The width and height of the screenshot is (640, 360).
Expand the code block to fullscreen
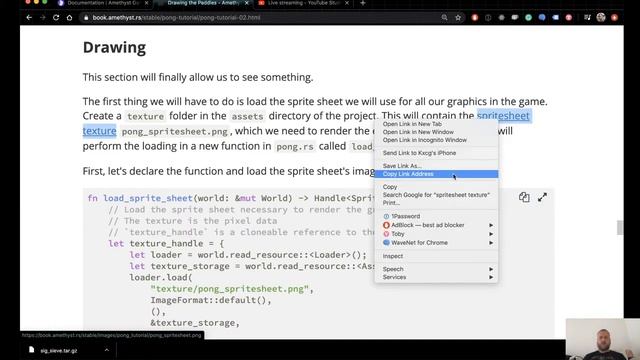542,198
